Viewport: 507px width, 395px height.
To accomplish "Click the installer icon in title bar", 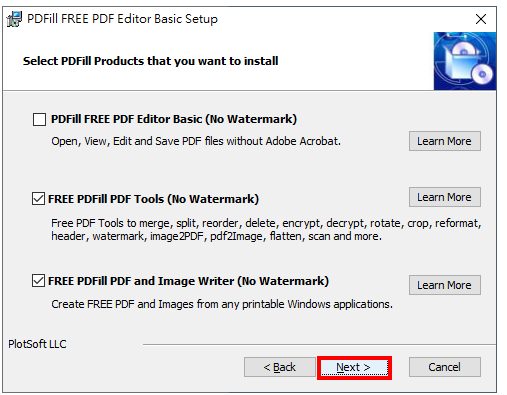I will 14,19.
